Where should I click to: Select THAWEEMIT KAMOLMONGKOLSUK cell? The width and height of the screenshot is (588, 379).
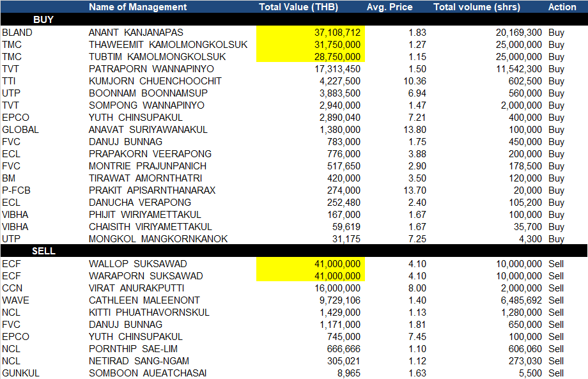pyautogui.click(x=168, y=45)
